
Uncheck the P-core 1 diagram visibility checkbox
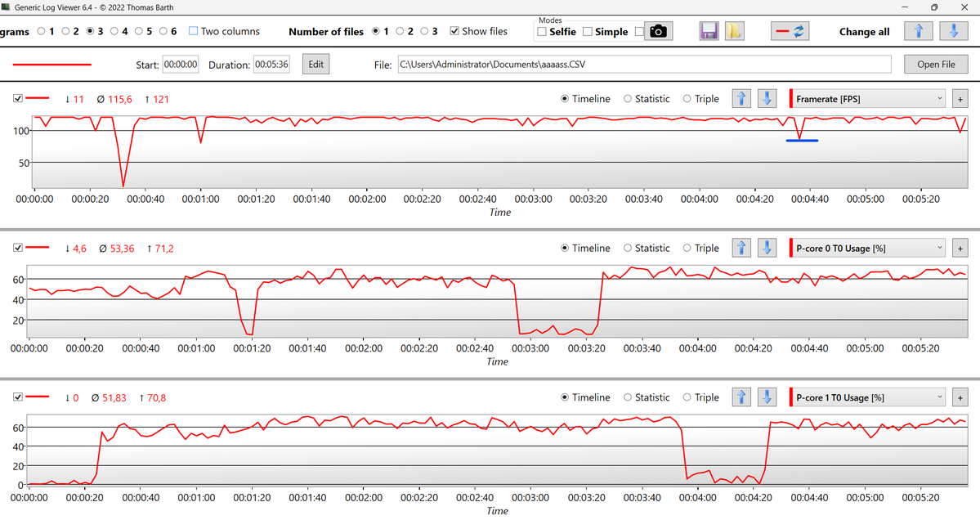click(17, 397)
